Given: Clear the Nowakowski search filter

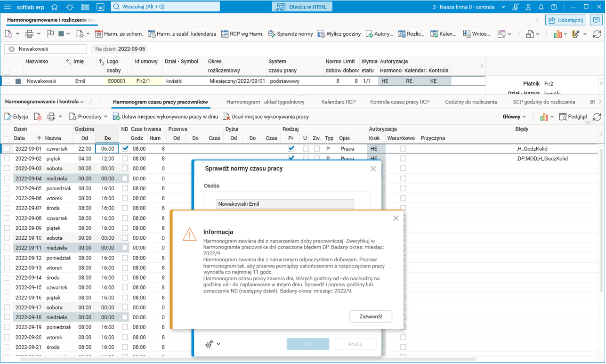Looking at the screenshot, I should [12, 49].
